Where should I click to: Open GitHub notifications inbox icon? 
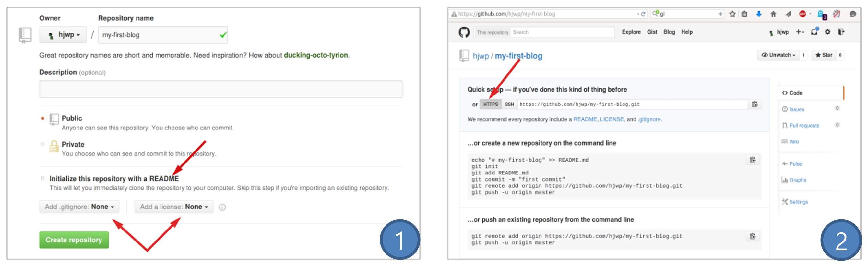[x=815, y=32]
